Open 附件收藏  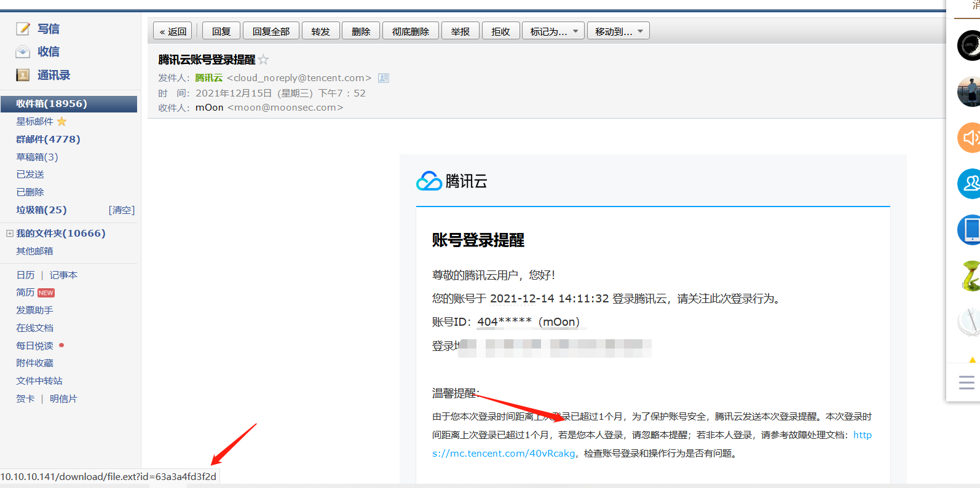click(x=34, y=363)
